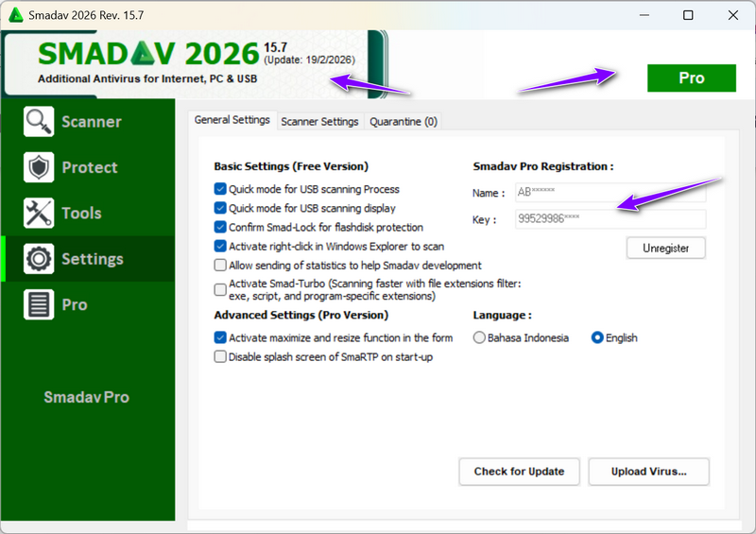The height and width of the screenshot is (534, 756).
Task: Open the Tools section label
Action: (81, 213)
